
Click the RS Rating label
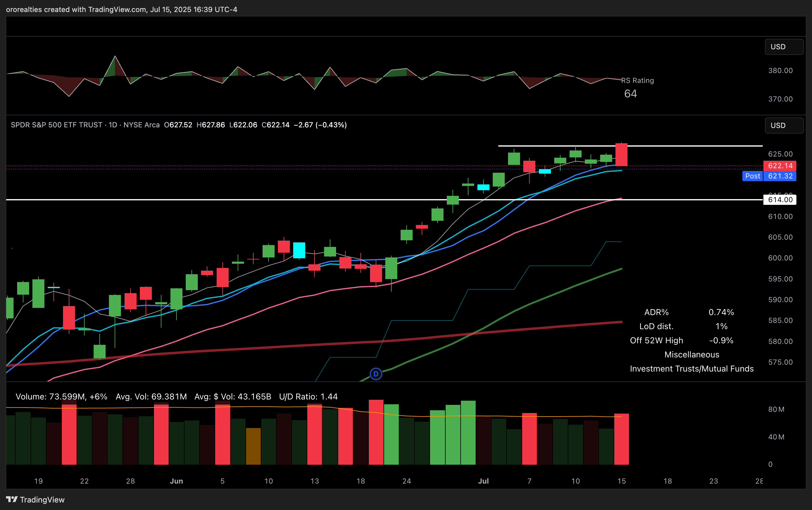pyautogui.click(x=637, y=80)
